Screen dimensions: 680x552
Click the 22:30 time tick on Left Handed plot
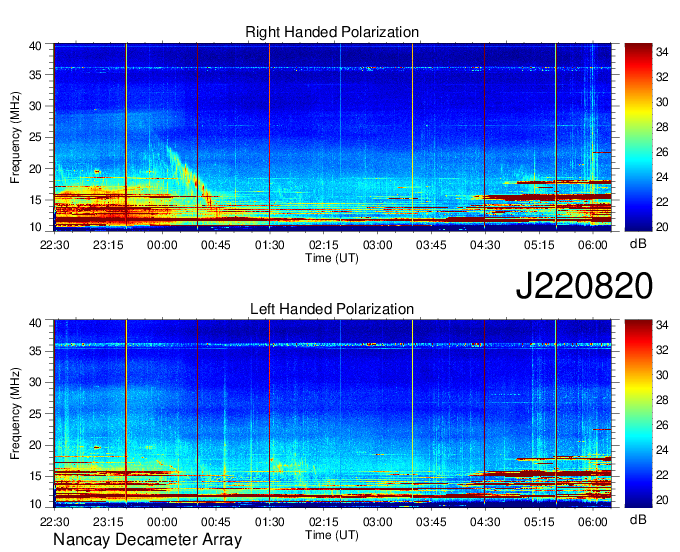click(55, 522)
